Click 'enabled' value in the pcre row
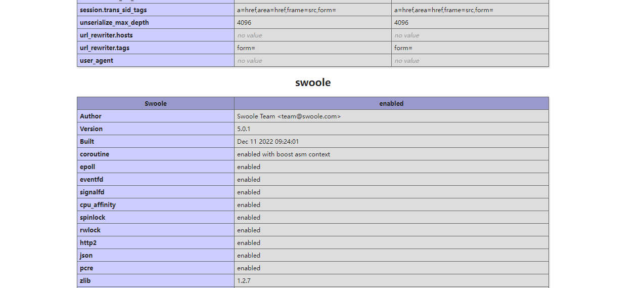 coord(249,268)
